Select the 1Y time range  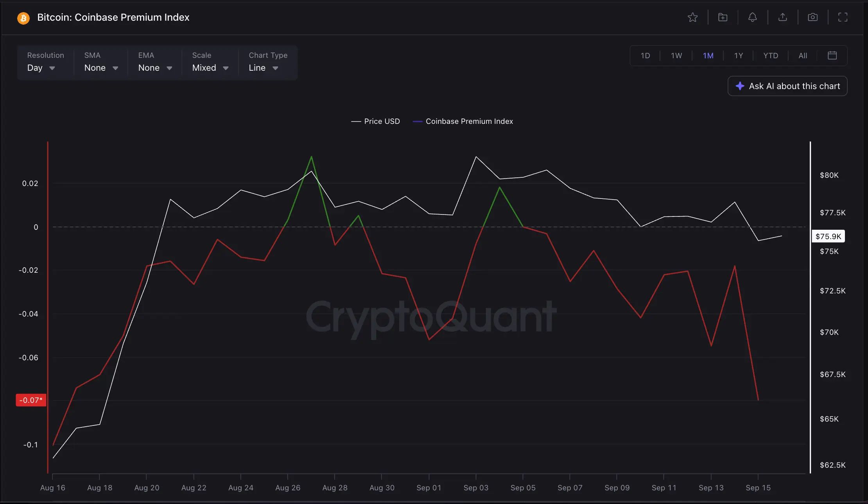point(738,55)
